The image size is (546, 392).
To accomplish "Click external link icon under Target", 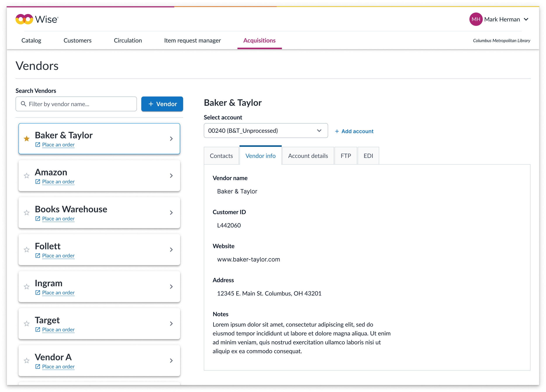I will (38, 329).
